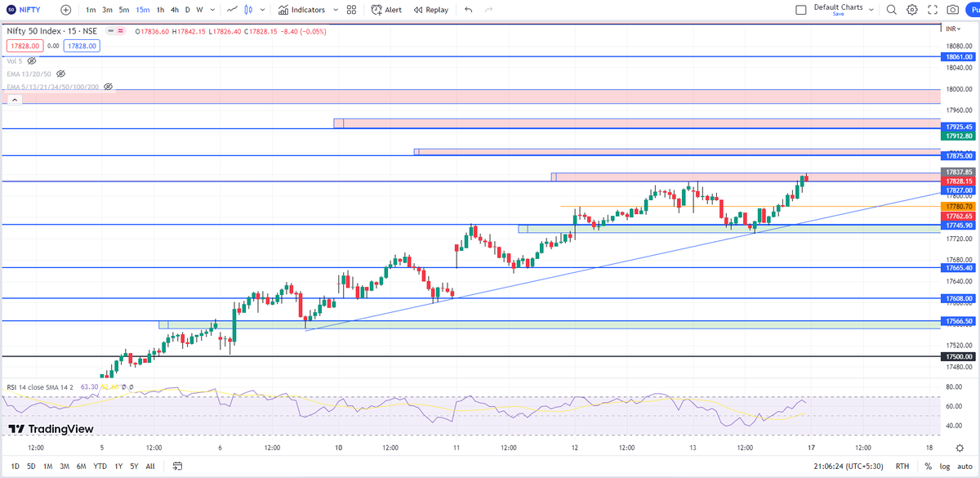The image size is (980, 478).
Task: Take a chart snapshot with camera
Action: (953, 10)
